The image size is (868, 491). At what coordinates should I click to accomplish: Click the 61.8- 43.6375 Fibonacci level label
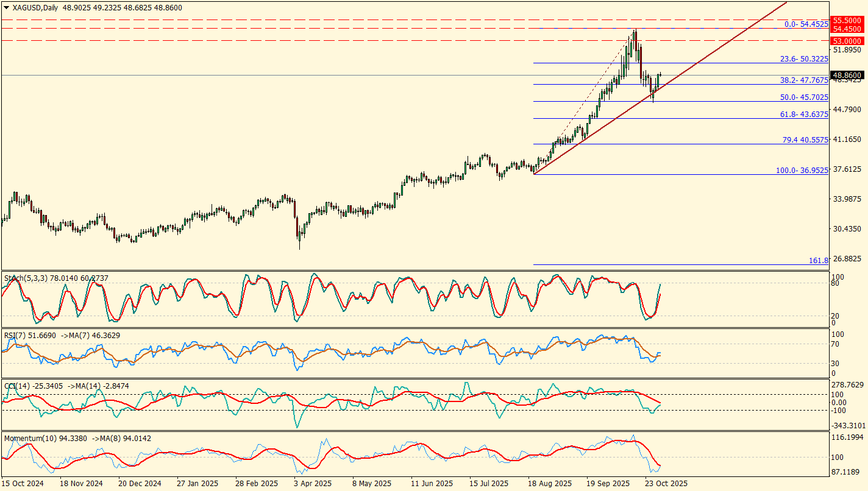click(x=804, y=115)
